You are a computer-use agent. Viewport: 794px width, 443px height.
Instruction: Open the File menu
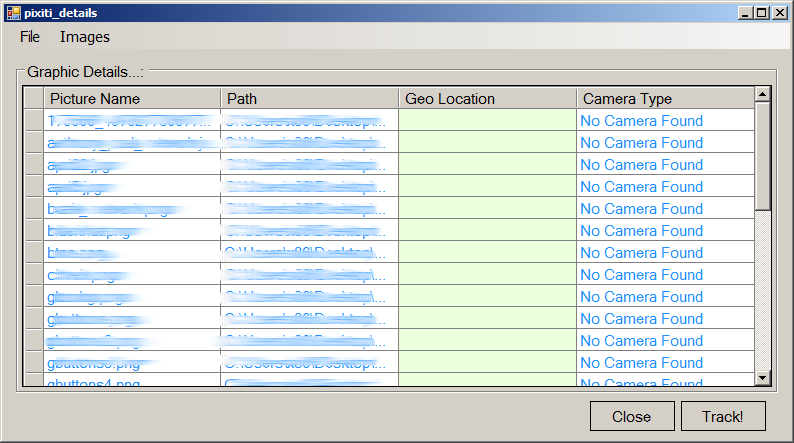click(29, 37)
